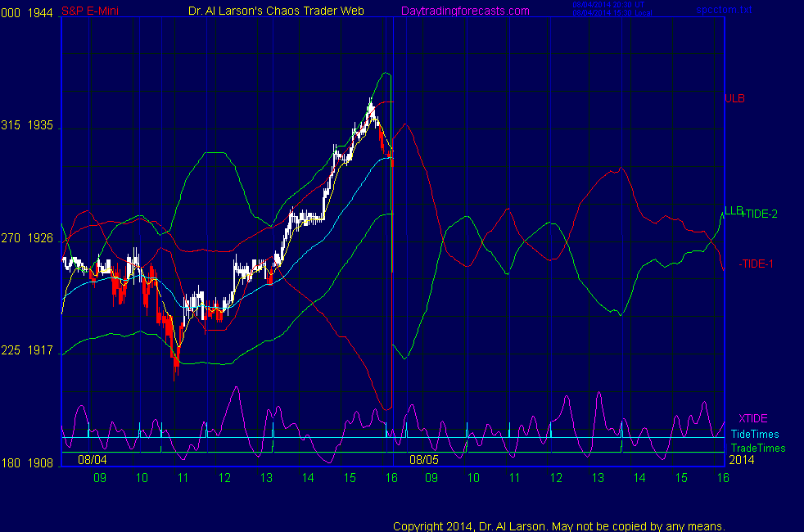Click the copyright notice text
Viewport: 804px width, 532px height.
tap(559, 526)
